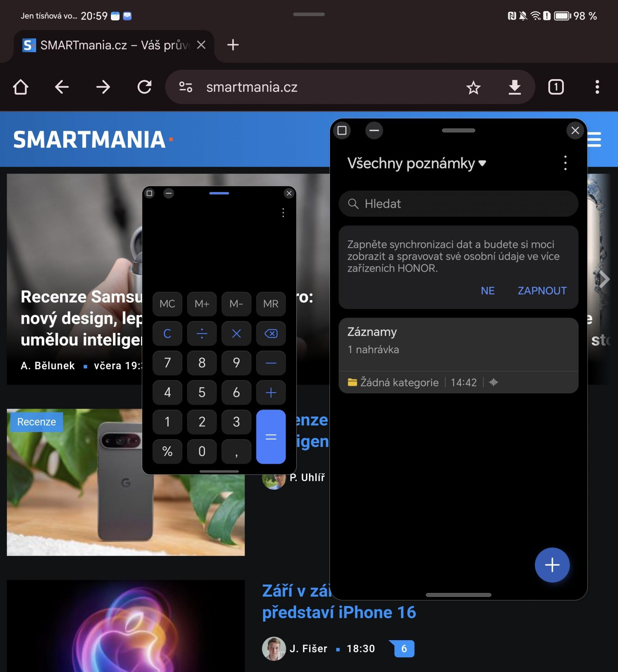618x672 pixels.
Task: Open tab switcher showing 1 tab
Action: 556,87
